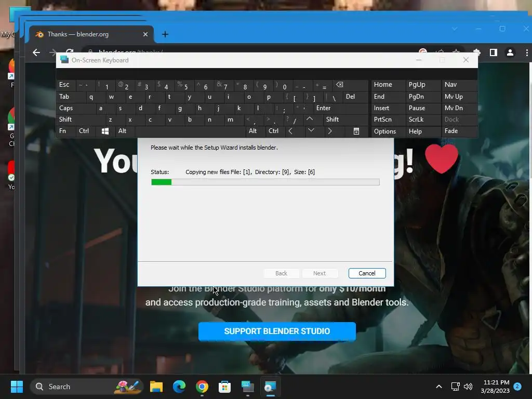Click the Mv Dn key

click(459, 108)
